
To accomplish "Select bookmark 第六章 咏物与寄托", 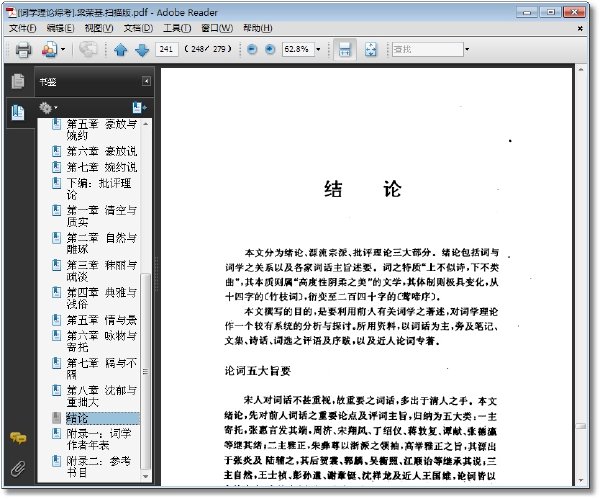I will click(x=101, y=341).
